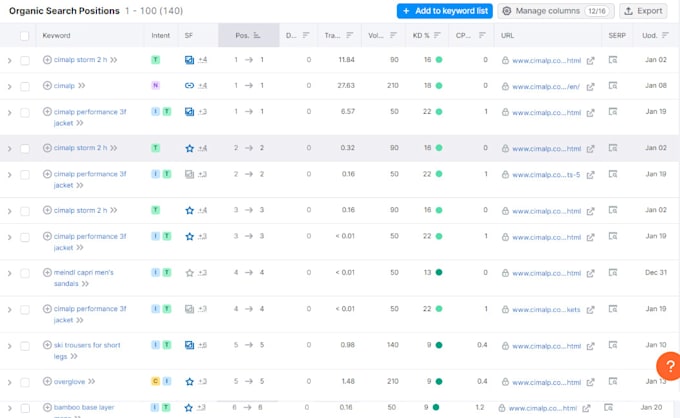Image resolution: width=680 pixels, height=418 pixels.
Task: Click the 'Add to keyword list' button
Action: coord(445,11)
